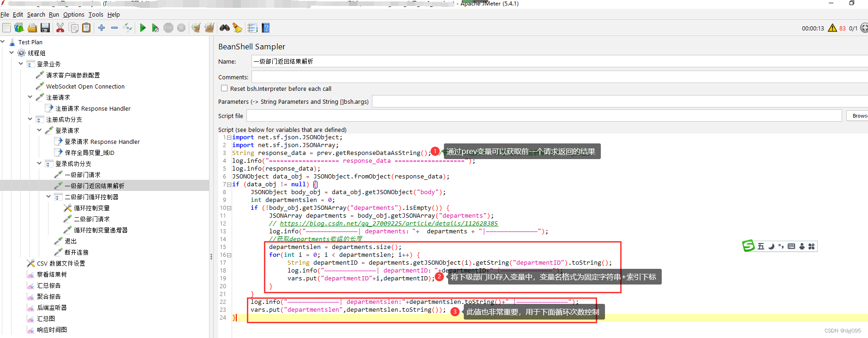Select the 一级部门请求 tree item
Screen dimensions: 868x338
[83, 175]
